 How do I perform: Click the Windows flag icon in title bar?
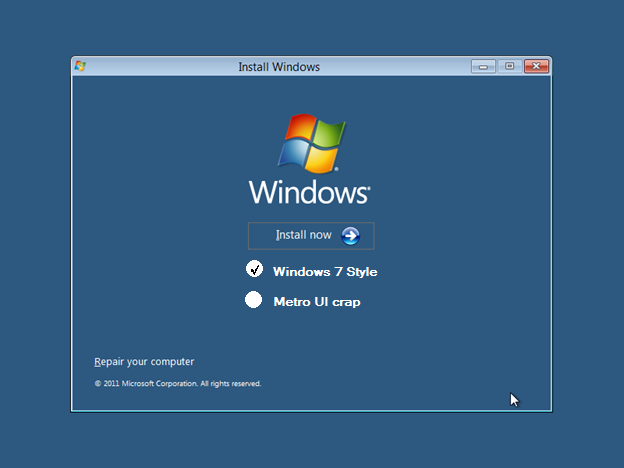[x=80, y=66]
